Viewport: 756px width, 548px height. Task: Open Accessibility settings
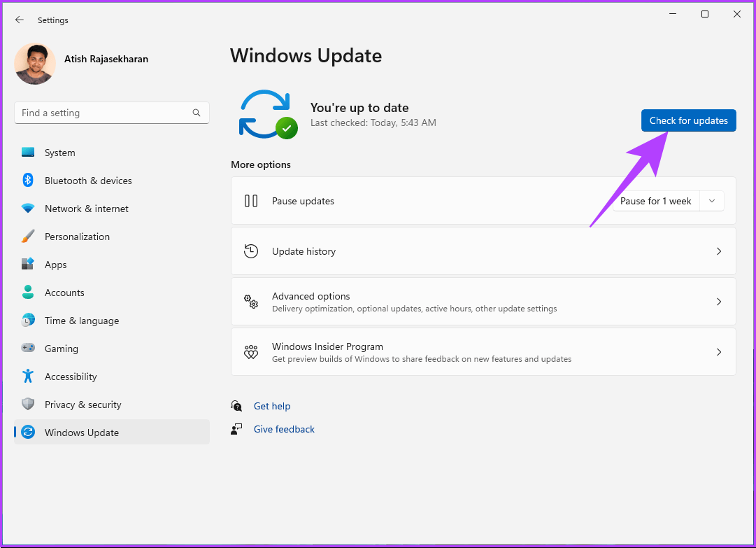[71, 377]
